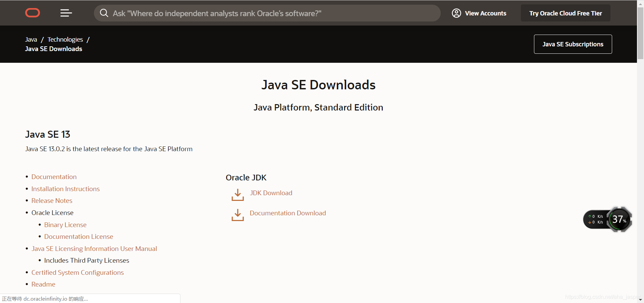Screen dimensions: 644x303
Task: Click the vertical scrollbar thumb
Action: (x=640, y=33)
